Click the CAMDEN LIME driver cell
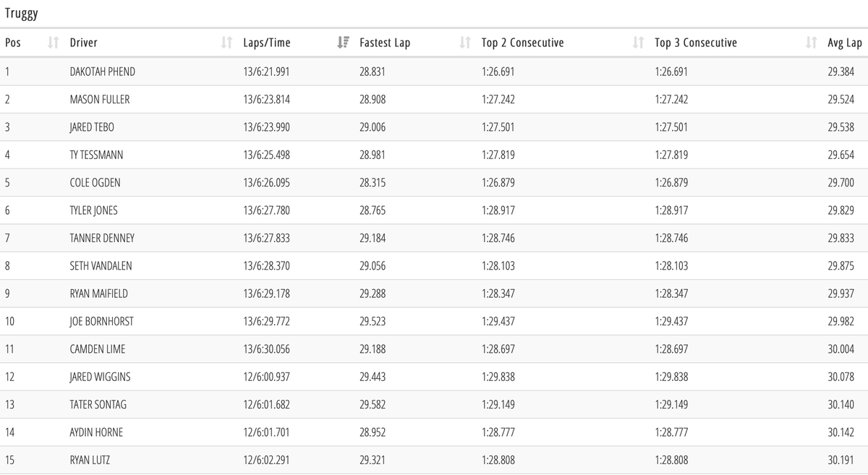Viewport: 868px width, 475px height. 97,349
